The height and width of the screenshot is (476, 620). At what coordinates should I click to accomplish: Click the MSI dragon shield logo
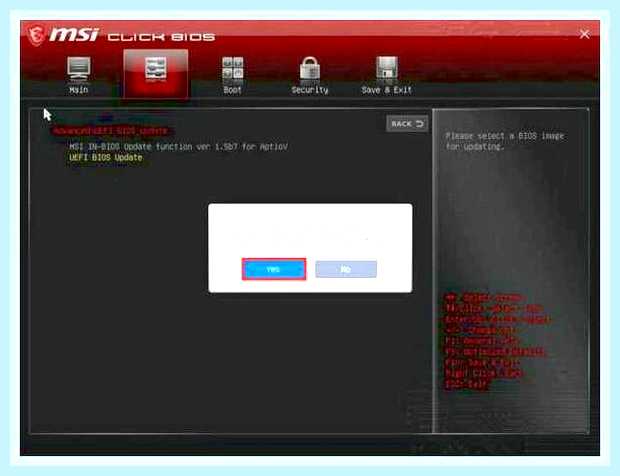(x=36, y=36)
